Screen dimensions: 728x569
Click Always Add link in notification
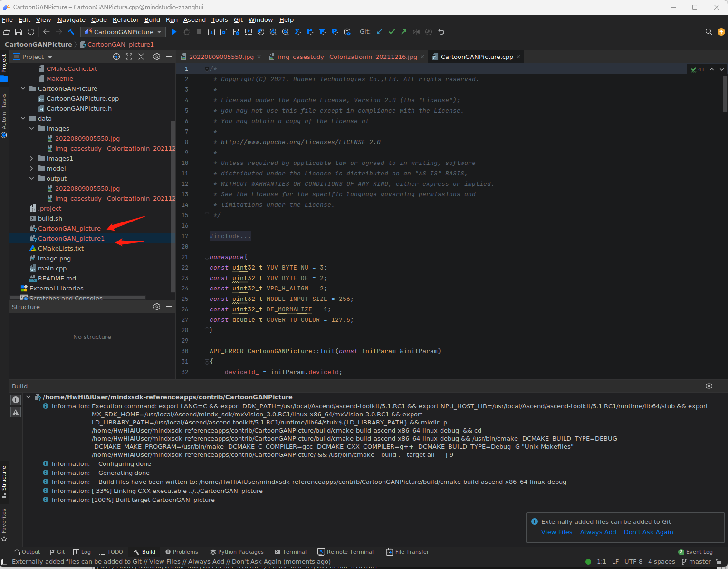coord(598,532)
